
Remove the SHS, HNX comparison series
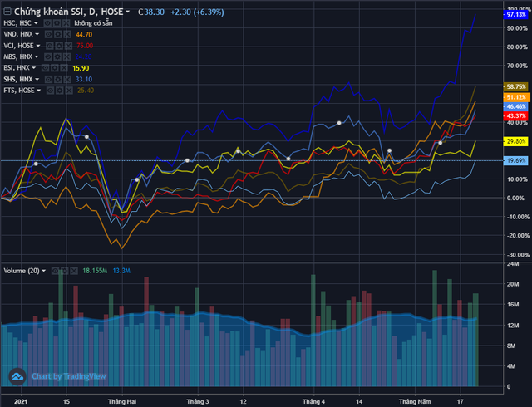(x=67, y=79)
